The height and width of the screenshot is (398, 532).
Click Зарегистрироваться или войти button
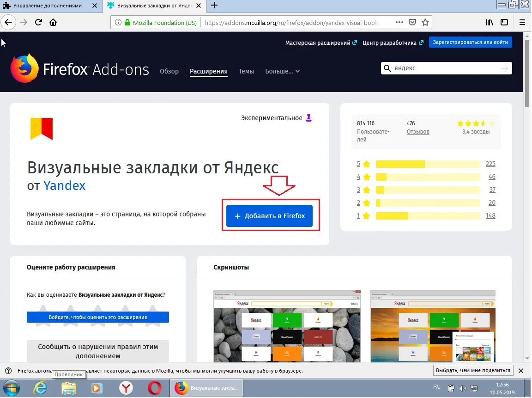click(470, 43)
